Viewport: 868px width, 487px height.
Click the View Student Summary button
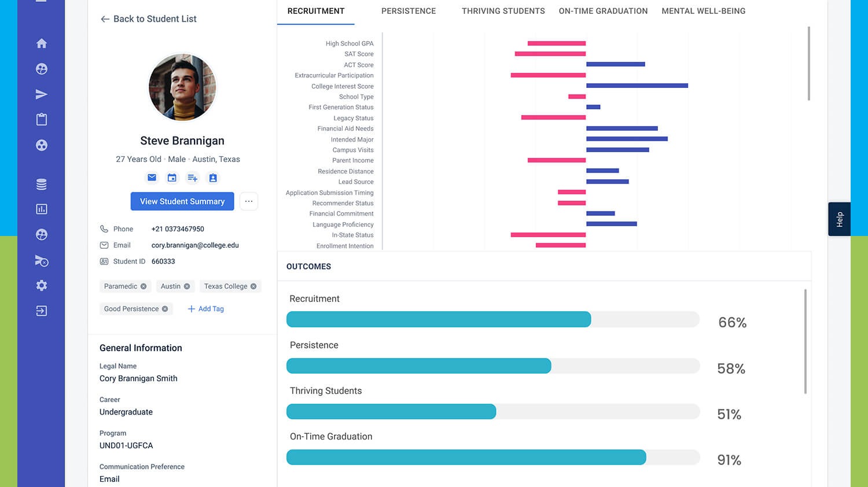(x=182, y=201)
